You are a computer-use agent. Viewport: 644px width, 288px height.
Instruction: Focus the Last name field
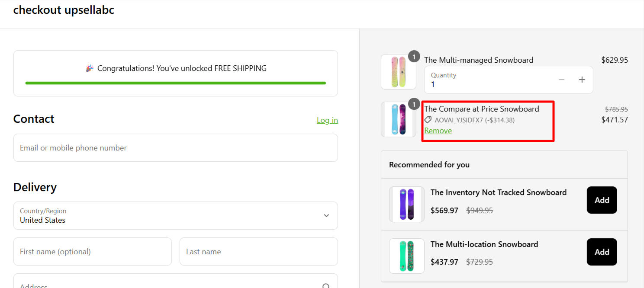pos(258,252)
